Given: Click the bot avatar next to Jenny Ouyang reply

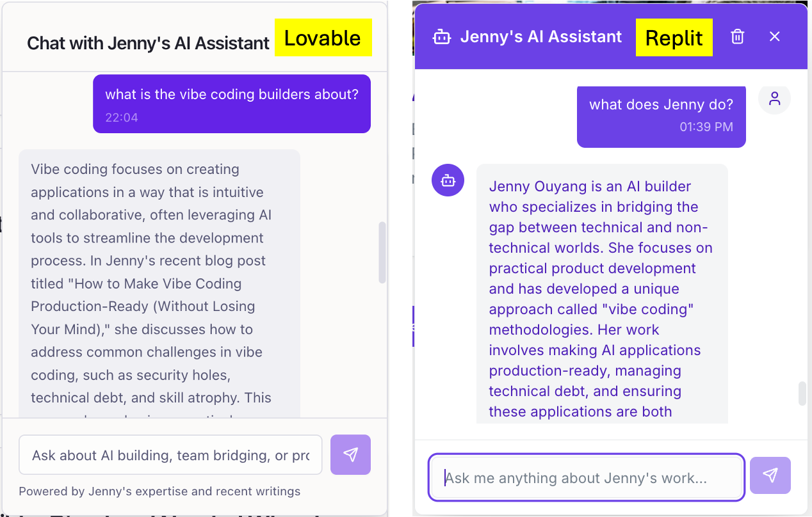Looking at the screenshot, I should click(448, 180).
